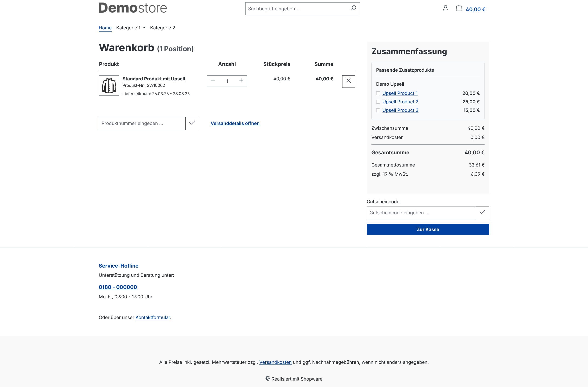The image size is (588, 387).
Task: Open the shopping cart icon in header
Action: 459,8
